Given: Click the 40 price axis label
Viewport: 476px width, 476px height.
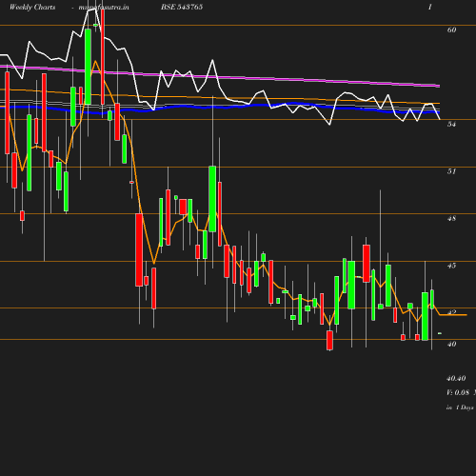Looking at the screenshot, I should point(451,344).
